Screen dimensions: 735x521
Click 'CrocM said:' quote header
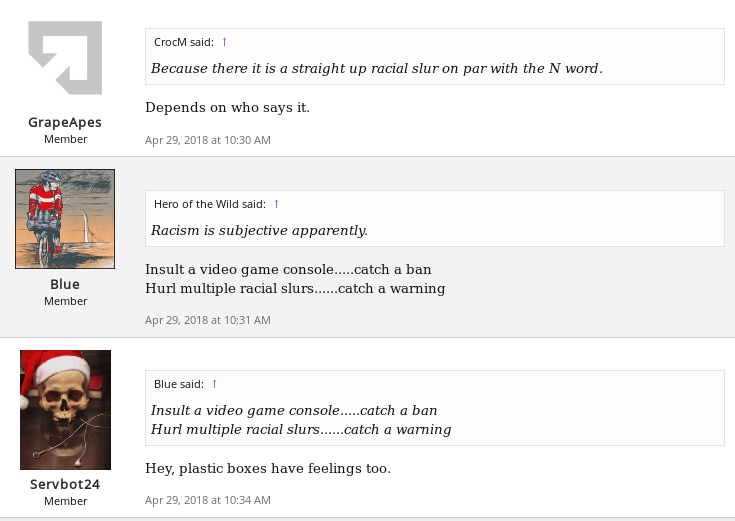(184, 42)
